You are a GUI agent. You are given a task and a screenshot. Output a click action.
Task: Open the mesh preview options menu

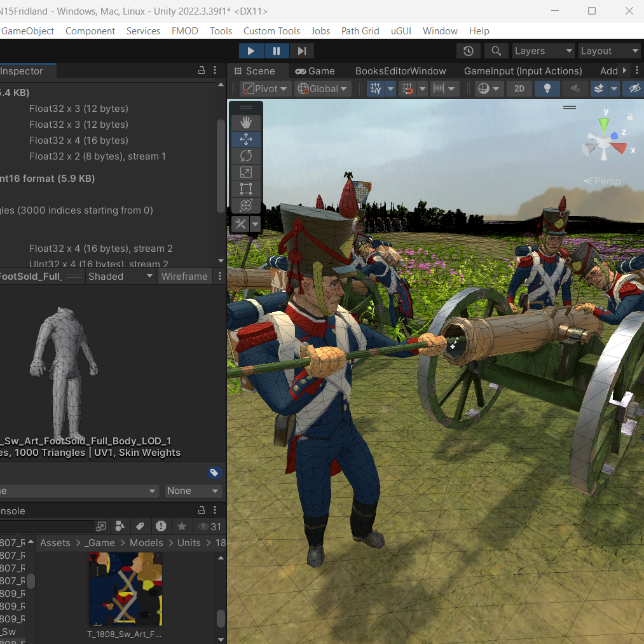pos(220,277)
